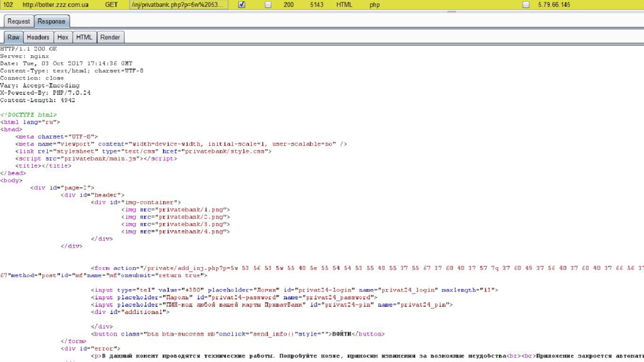Click the privat24-login input line
Viewport: 644px width, 362px height.
[x=294, y=290]
